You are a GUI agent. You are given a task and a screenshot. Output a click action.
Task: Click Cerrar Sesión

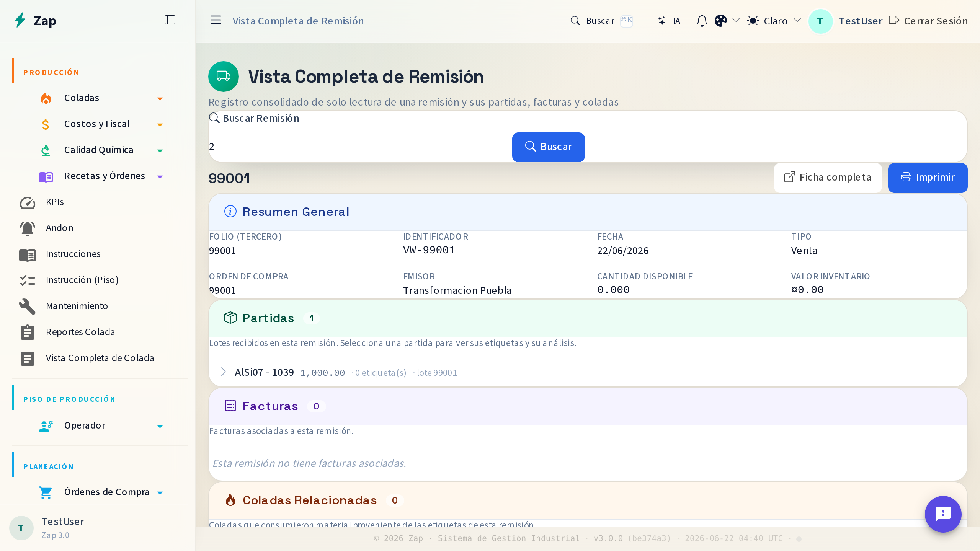pyautogui.click(x=928, y=21)
